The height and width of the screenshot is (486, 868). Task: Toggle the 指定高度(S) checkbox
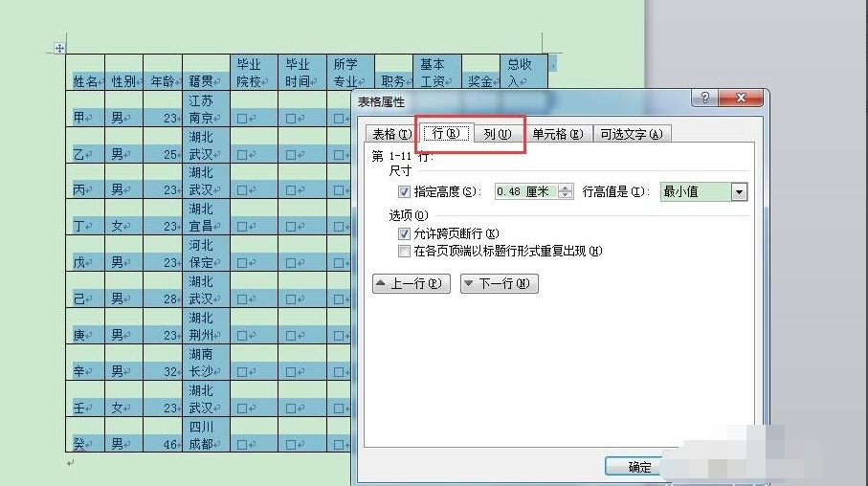click(404, 192)
